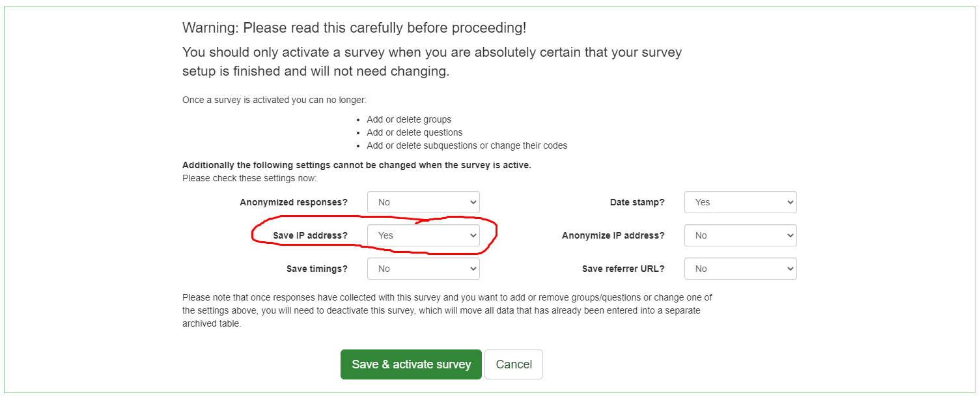Click the "Anonymized responses?" label
The image size is (980, 399).
(x=294, y=202)
